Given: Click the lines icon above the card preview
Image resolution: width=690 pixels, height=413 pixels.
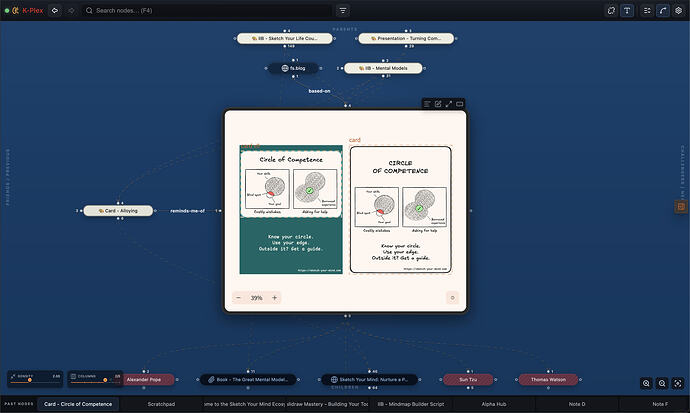Looking at the screenshot, I should pos(427,104).
